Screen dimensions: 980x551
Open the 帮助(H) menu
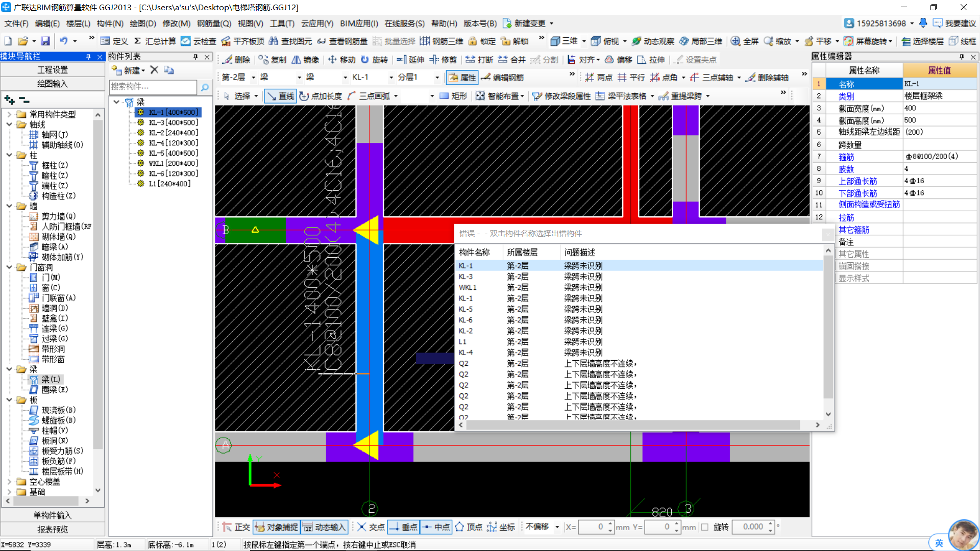pos(444,23)
